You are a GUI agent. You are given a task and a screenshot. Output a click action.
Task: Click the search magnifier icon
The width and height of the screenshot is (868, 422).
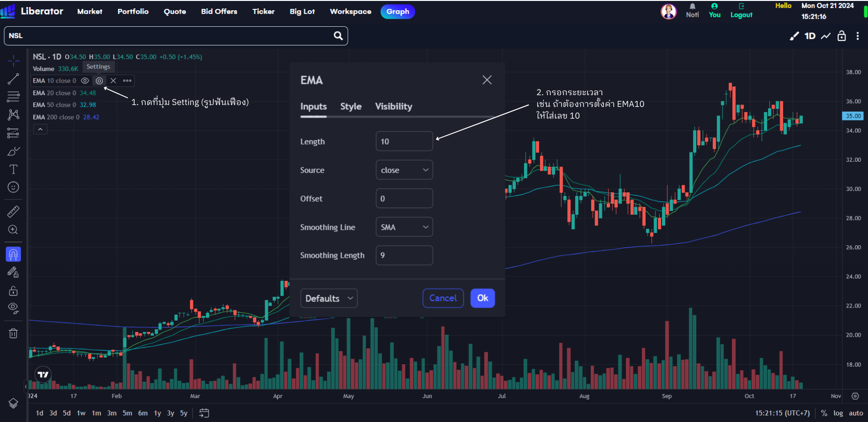pos(338,36)
